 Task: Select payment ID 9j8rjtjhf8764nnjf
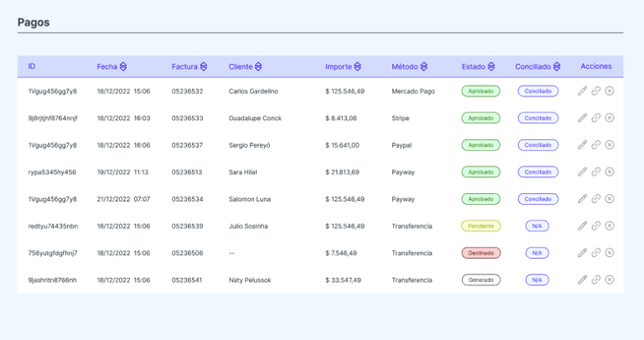click(53, 118)
